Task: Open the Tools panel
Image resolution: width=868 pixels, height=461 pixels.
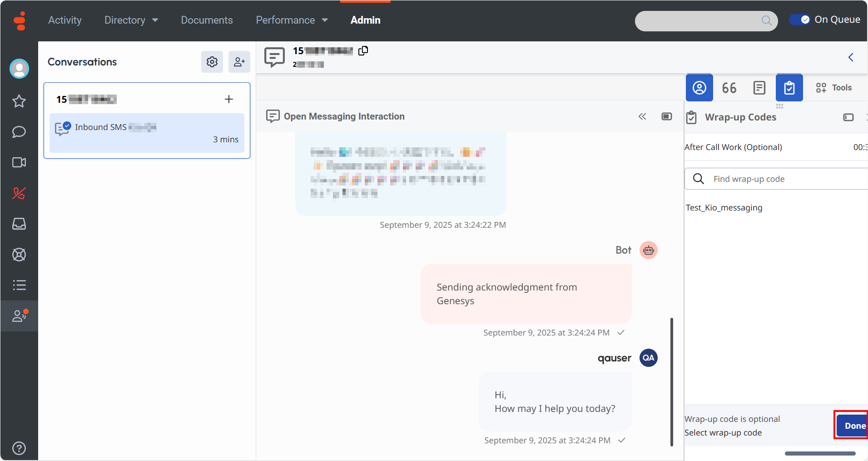Action: tap(834, 88)
